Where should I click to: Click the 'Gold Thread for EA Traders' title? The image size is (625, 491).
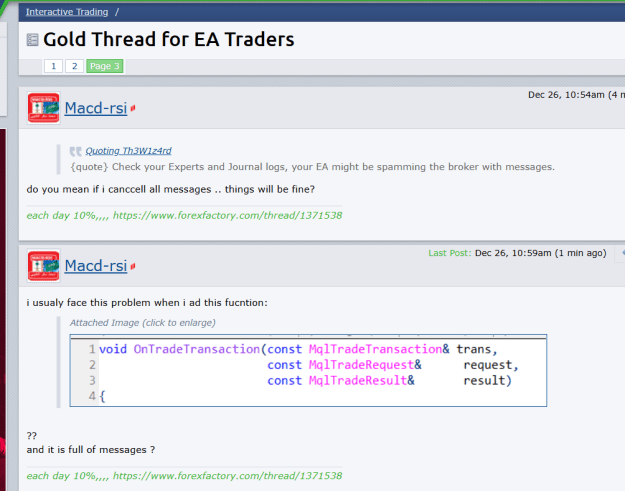point(169,39)
